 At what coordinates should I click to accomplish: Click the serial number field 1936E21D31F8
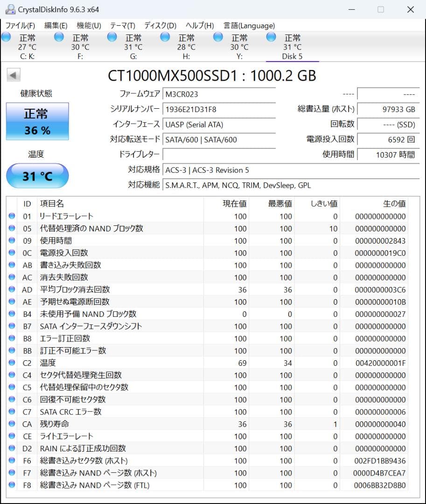[x=219, y=109]
